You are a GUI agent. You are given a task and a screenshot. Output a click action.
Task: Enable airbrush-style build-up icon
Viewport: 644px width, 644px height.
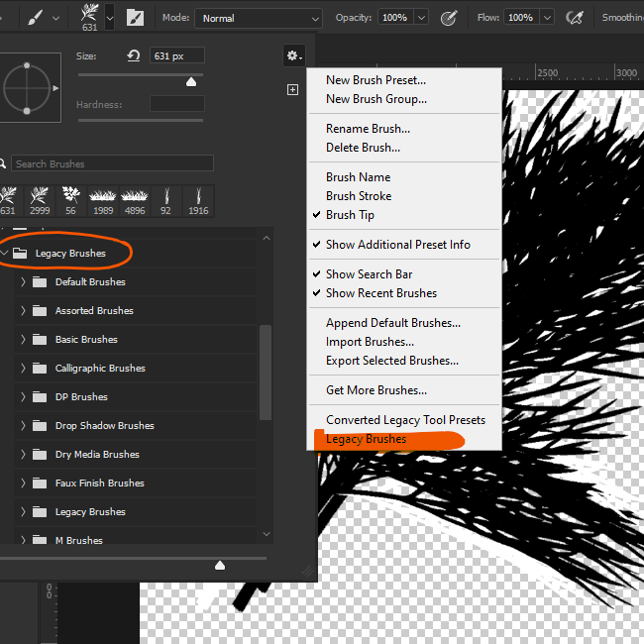(575, 18)
